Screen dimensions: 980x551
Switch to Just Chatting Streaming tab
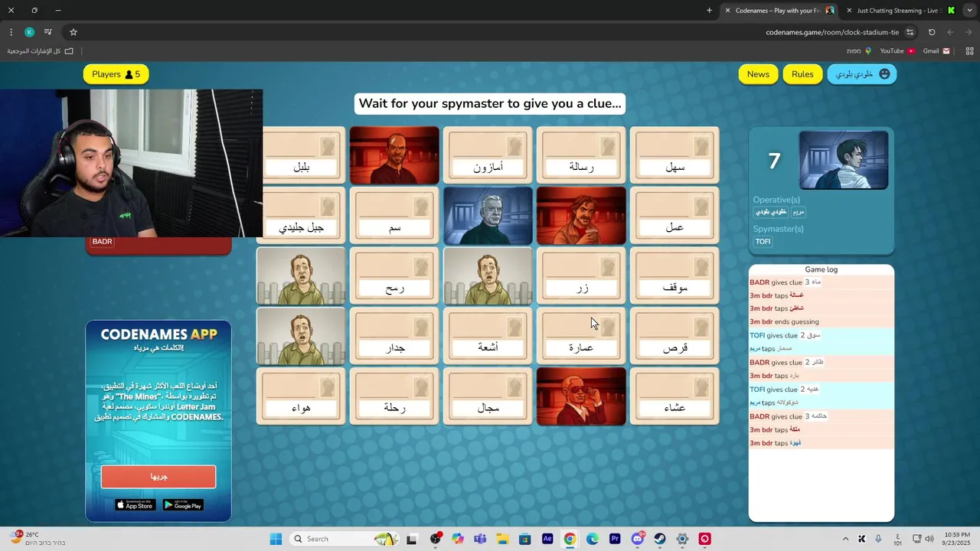(x=899, y=11)
